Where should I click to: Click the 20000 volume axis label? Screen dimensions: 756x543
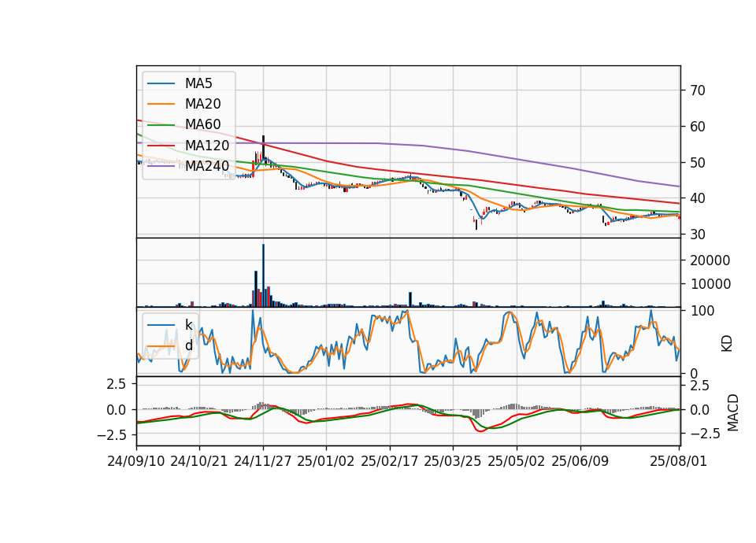click(x=710, y=260)
